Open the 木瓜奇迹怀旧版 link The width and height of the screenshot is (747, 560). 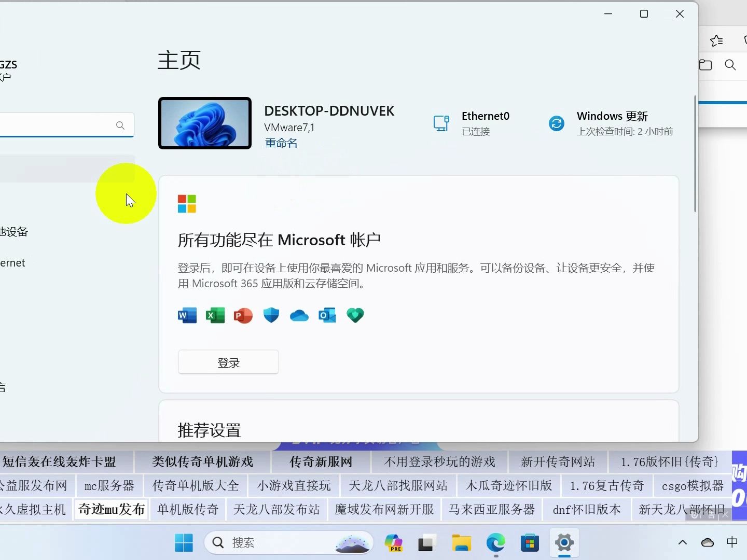(x=509, y=485)
